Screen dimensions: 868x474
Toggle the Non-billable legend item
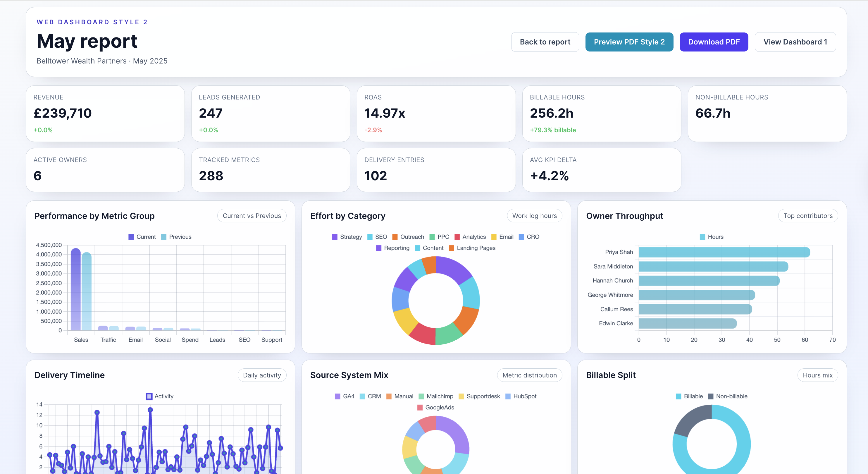[x=728, y=396]
